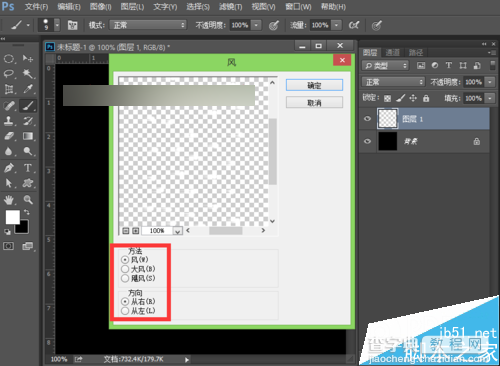Open the brush 模式 blend mode dropdown

(x=148, y=25)
